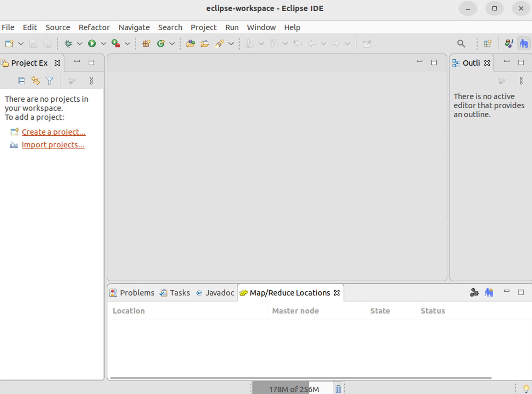
Task: Click the Save toolbar icon
Action: (x=33, y=43)
